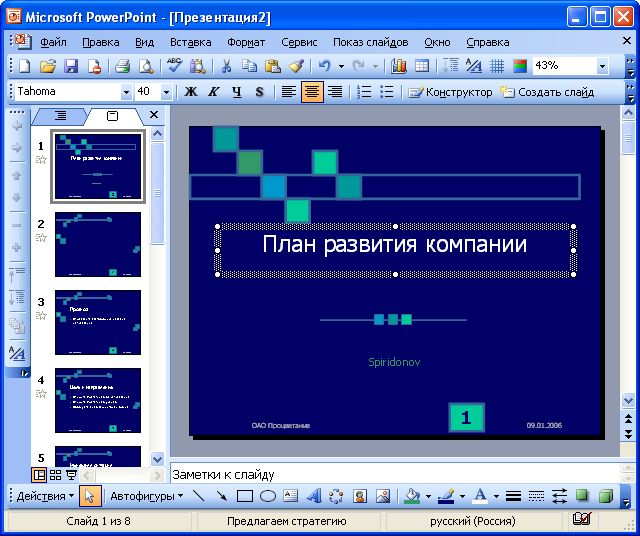
Task: Apply the Font Color A
Action: click(x=480, y=496)
